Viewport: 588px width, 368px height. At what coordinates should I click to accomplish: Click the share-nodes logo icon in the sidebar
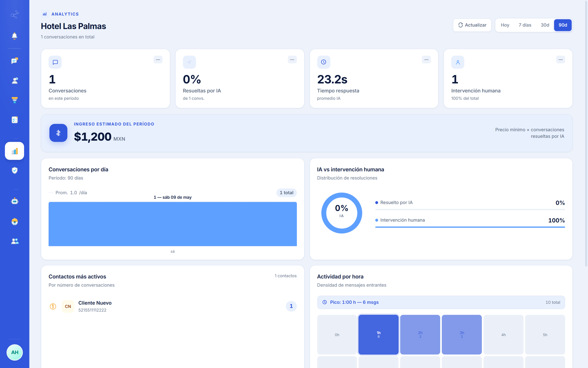[x=14, y=15]
